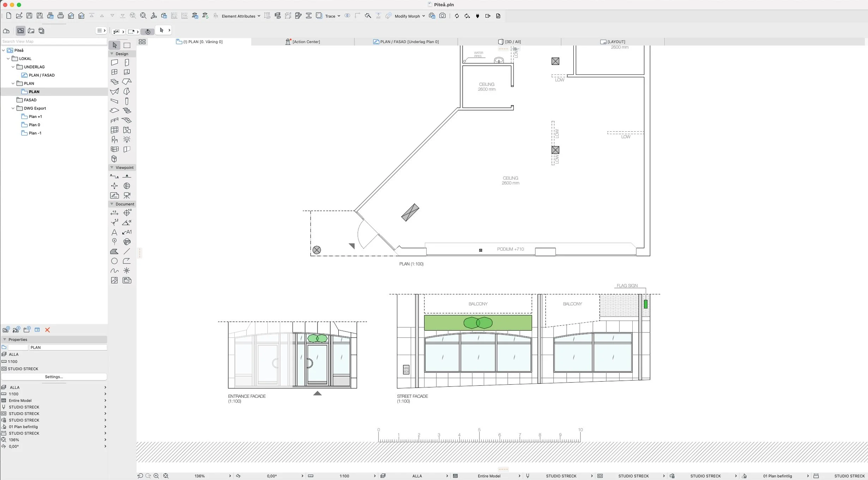
Task: Open PLAN / FASAD view in tree
Action: tap(41, 75)
